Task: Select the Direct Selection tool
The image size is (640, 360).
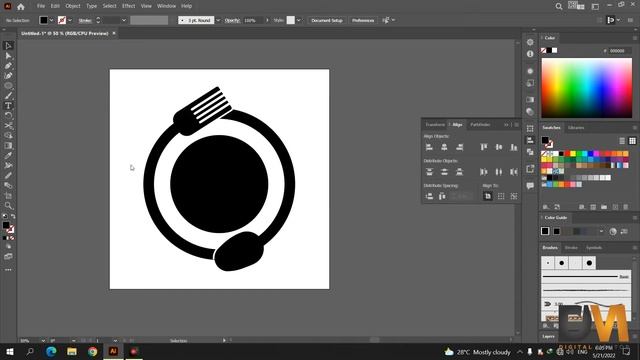Action: pos(8,56)
